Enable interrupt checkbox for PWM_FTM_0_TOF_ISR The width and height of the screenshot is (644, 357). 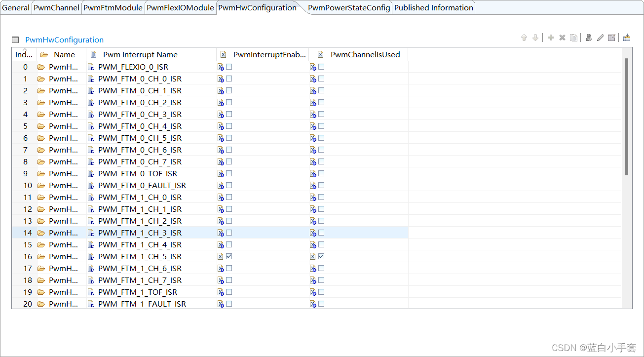point(229,173)
